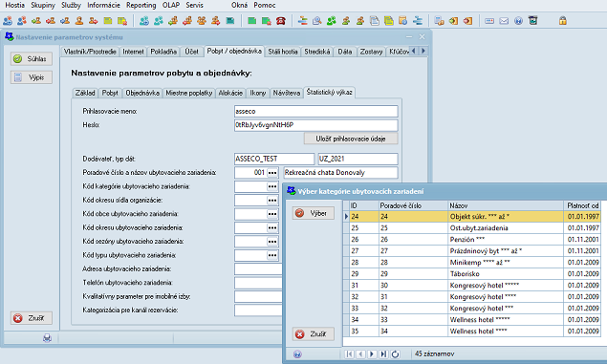Screen dimensions: 607x364
Task: Open the Hostia menu
Action: (x=14, y=5)
